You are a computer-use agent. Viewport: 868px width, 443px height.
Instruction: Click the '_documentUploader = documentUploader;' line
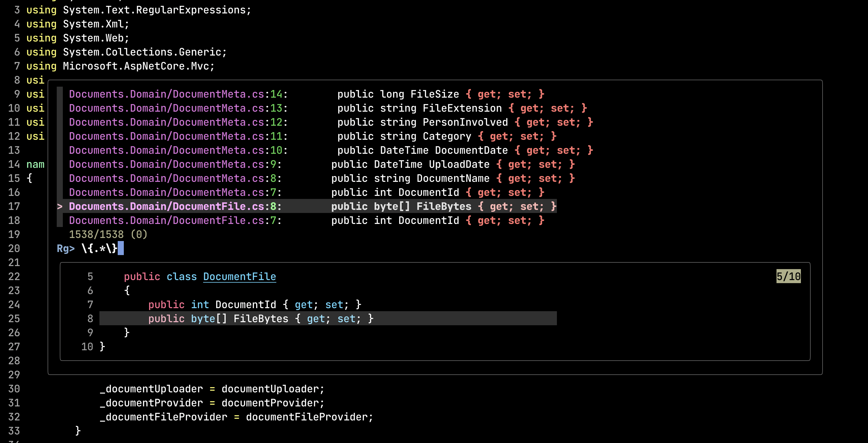pyautogui.click(x=212, y=389)
